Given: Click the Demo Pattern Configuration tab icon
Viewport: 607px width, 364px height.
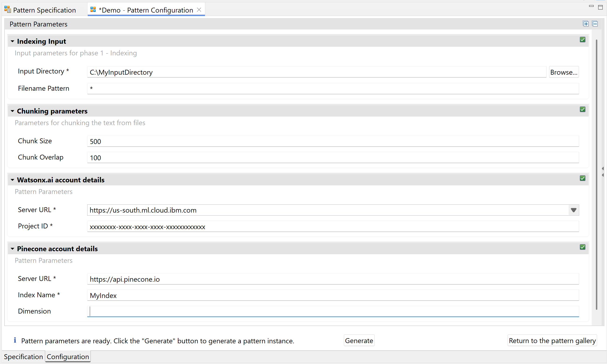Looking at the screenshot, I should [93, 10].
